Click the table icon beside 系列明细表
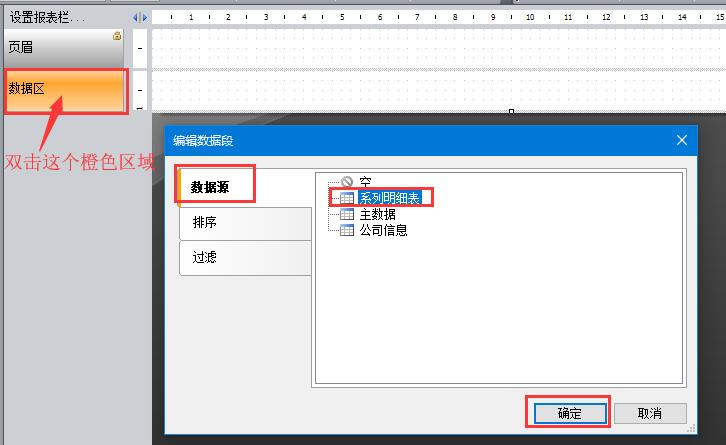 tap(347, 198)
